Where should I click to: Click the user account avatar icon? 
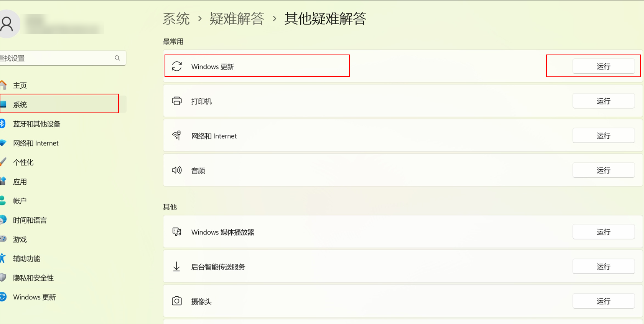pyautogui.click(x=7, y=24)
